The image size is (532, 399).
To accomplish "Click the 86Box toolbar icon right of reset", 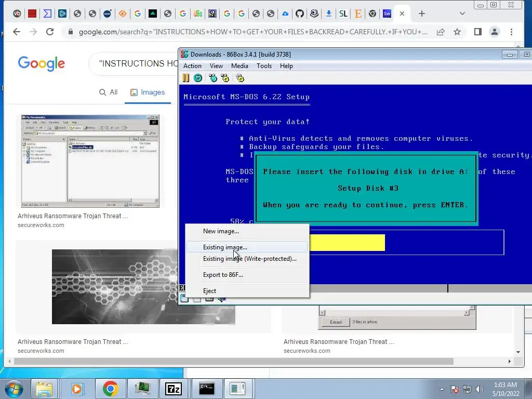I will pyautogui.click(x=212, y=78).
